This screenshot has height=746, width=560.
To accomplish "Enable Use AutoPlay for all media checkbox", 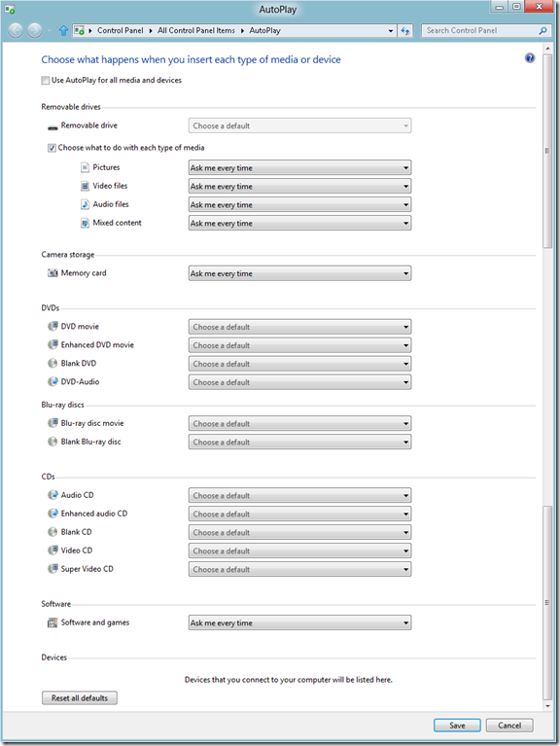I will point(45,81).
